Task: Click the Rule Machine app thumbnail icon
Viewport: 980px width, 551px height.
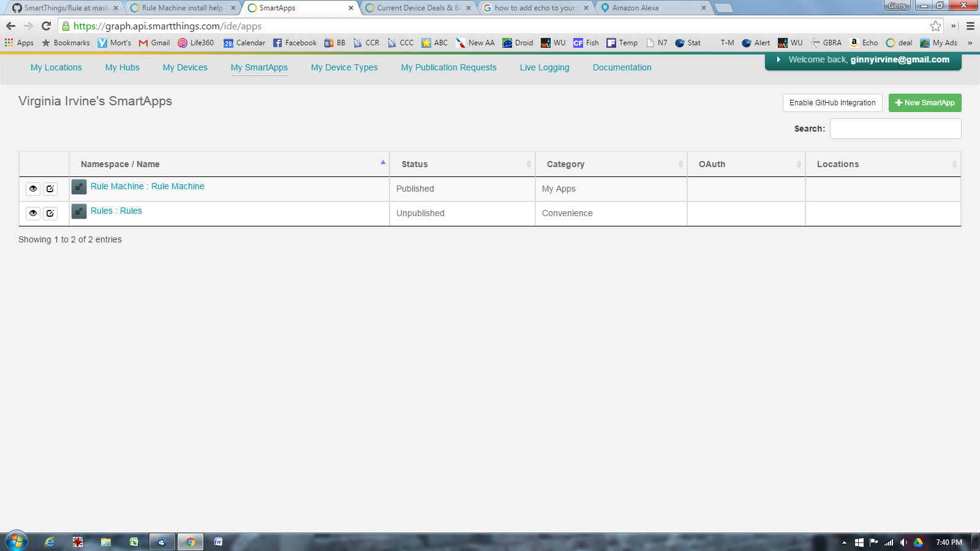Action: click(x=79, y=187)
